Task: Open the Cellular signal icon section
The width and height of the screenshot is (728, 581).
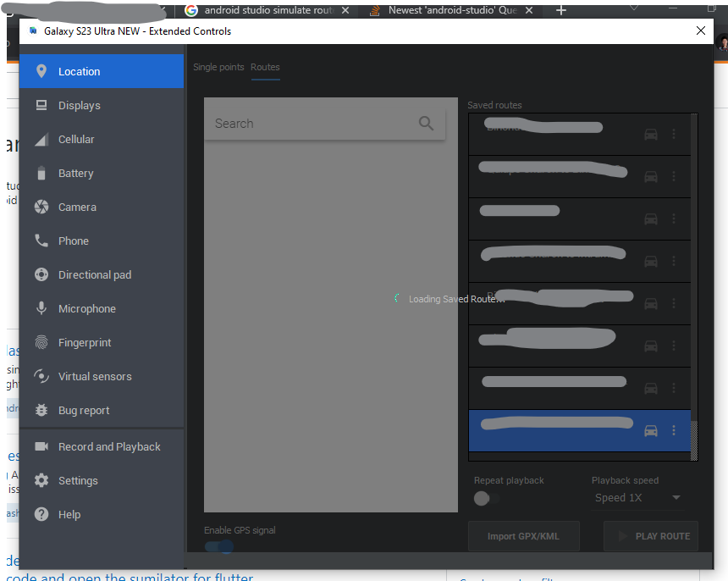Action: [41, 140]
